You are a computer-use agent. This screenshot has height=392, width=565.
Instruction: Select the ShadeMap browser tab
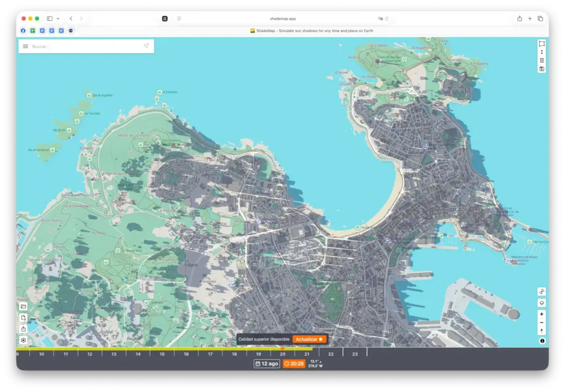point(312,30)
